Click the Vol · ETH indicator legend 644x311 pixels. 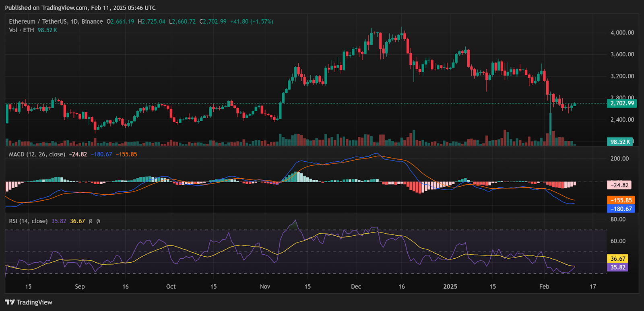(22, 30)
